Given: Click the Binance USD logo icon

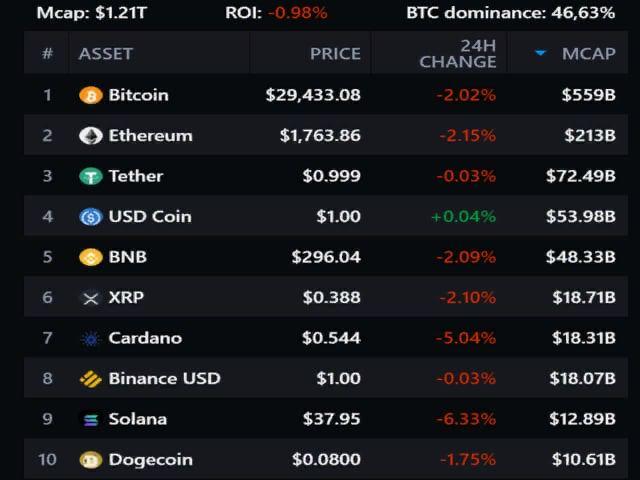Looking at the screenshot, I should (x=91, y=379).
